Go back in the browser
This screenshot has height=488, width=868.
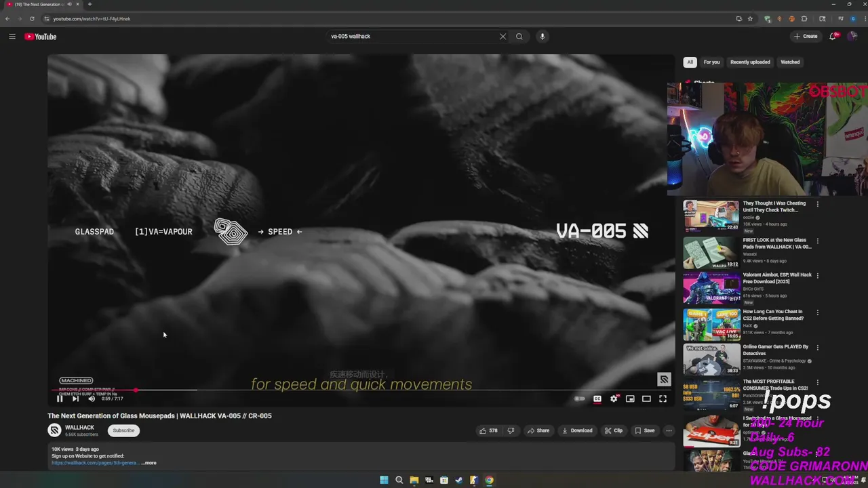[7, 19]
